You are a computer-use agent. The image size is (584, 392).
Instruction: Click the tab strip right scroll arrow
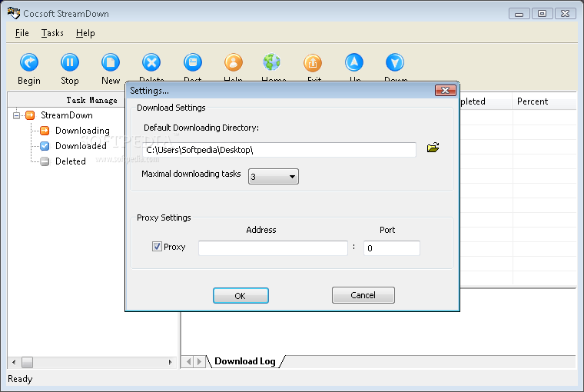click(x=199, y=361)
